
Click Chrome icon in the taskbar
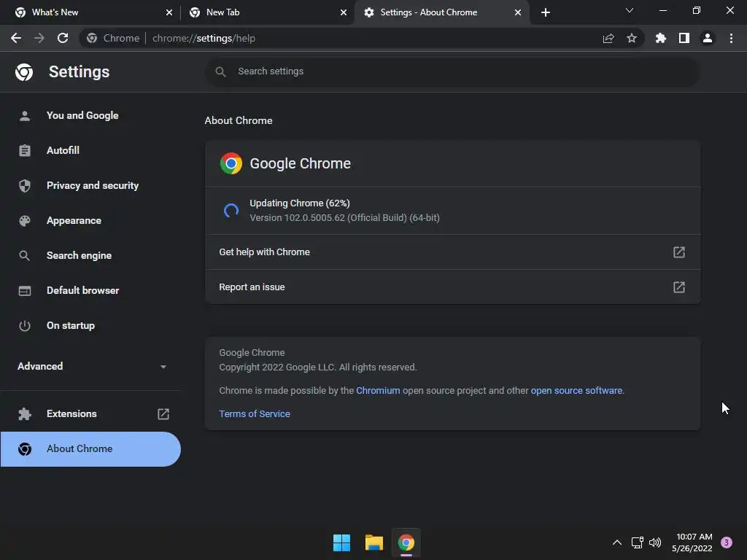406,542
